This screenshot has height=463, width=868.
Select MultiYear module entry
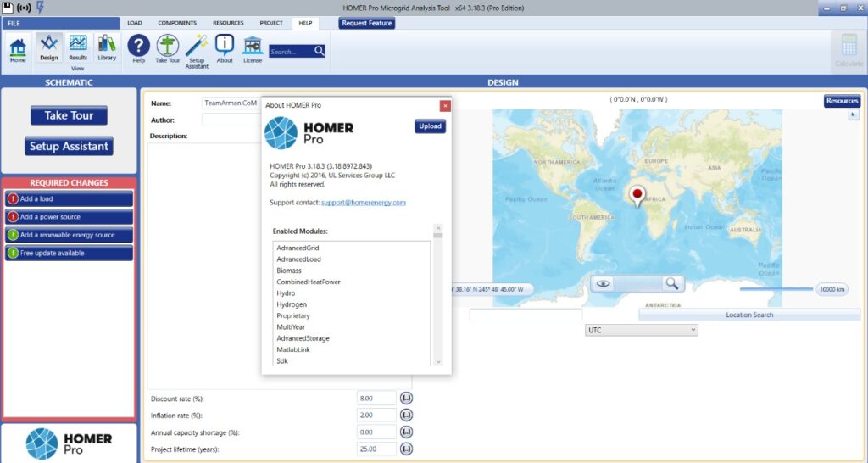click(291, 327)
